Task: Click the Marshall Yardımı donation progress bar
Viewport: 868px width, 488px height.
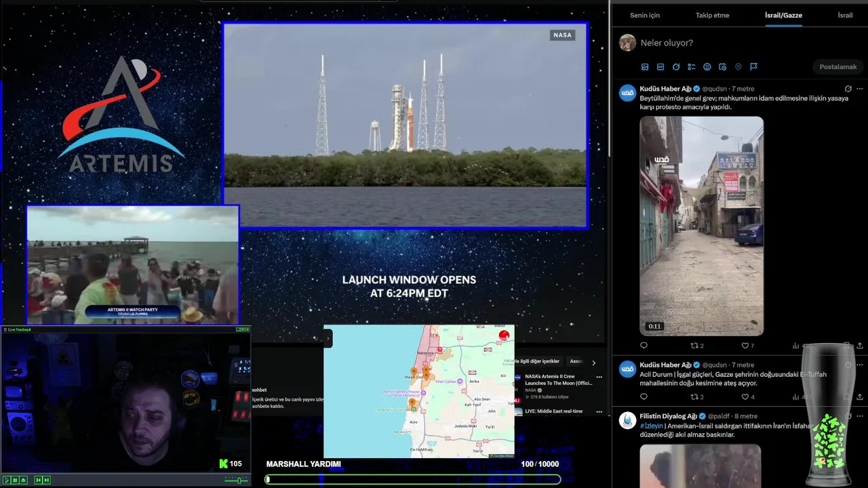Action: (413, 479)
